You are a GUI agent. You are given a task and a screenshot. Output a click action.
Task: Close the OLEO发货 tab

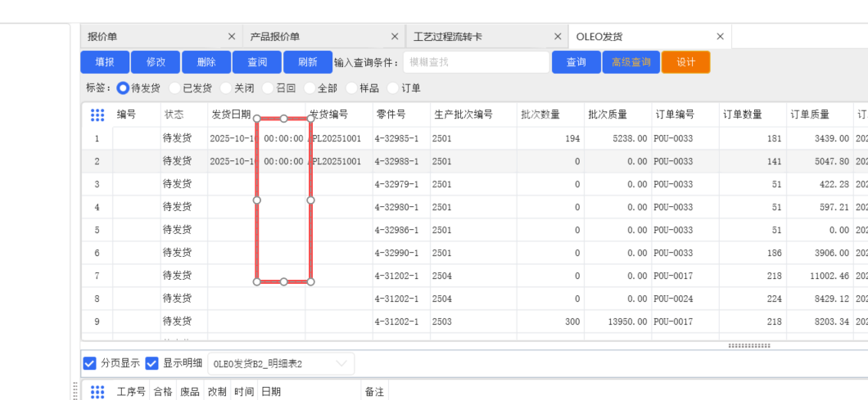[721, 37]
